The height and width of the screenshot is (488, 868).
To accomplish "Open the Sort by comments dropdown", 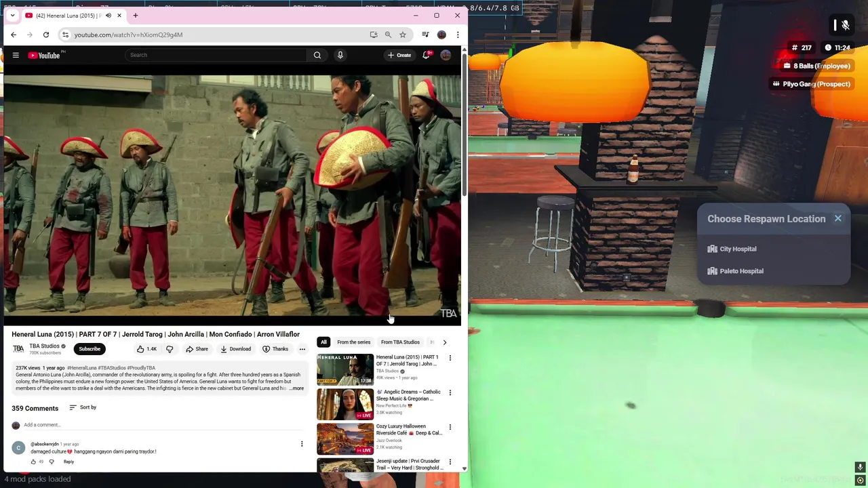I will (x=83, y=407).
